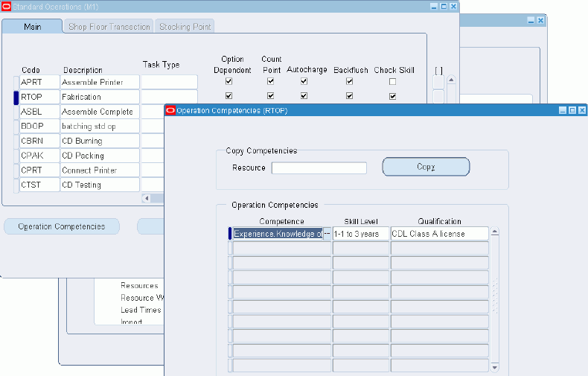Toggle Autocharge checkbox for APRT row
This screenshot has width=588, height=376.
(x=304, y=81)
